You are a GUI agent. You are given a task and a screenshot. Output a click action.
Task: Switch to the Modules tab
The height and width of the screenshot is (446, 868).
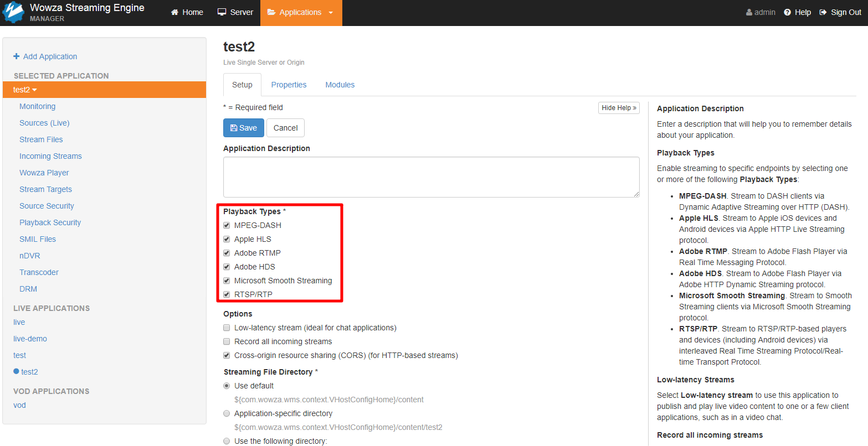coord(340,85)
